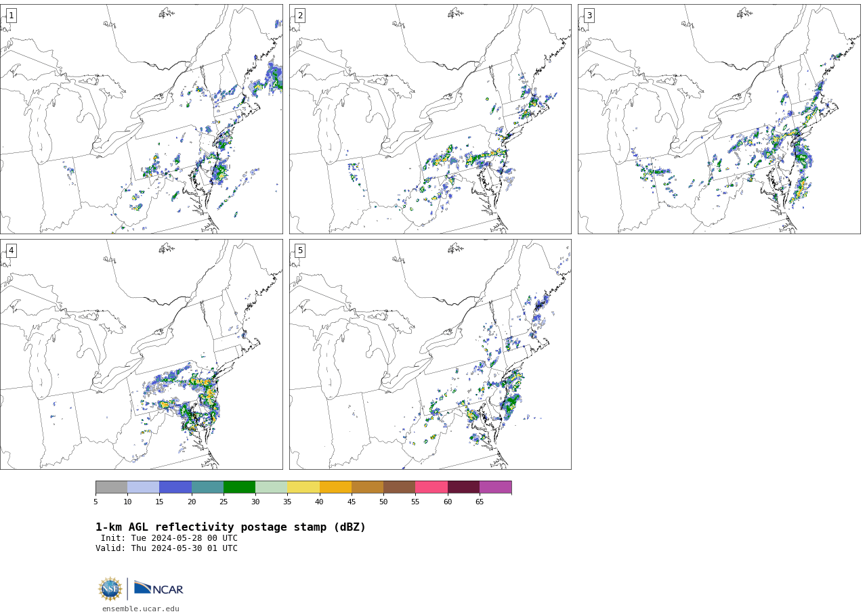Screen dimensions: 867x616
Task: Click the yellow 35-40 dBZ swatch
Action: click(303, 487)
